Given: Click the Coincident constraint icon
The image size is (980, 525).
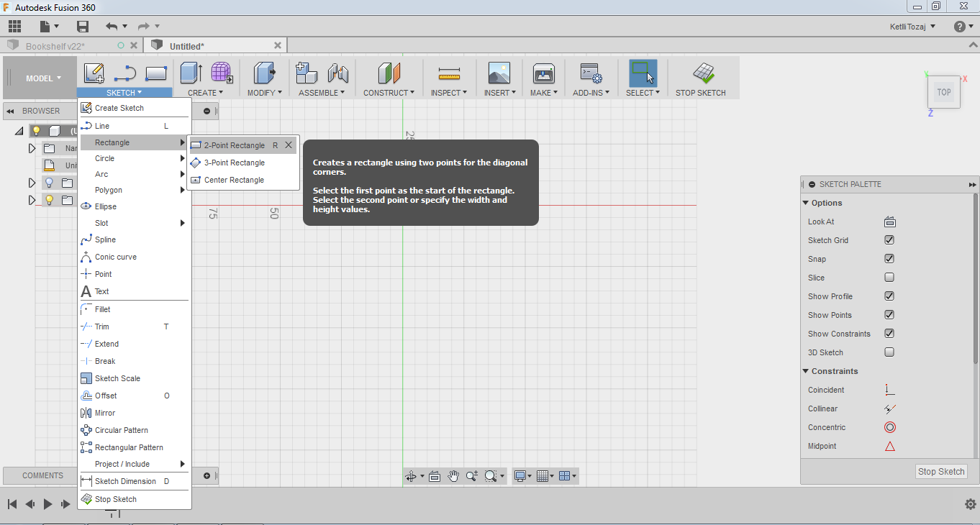Looking at the screenshot, I should [x=889, y=390].
